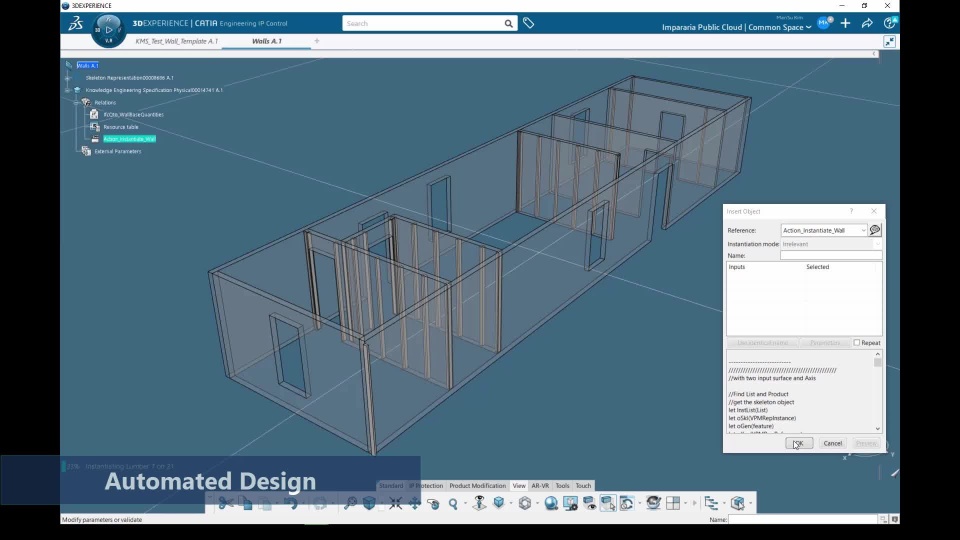This screenshot has width=960, height=540.
Task: Select the Walls A.1 document tab
Action: click(x=266, y=41)
